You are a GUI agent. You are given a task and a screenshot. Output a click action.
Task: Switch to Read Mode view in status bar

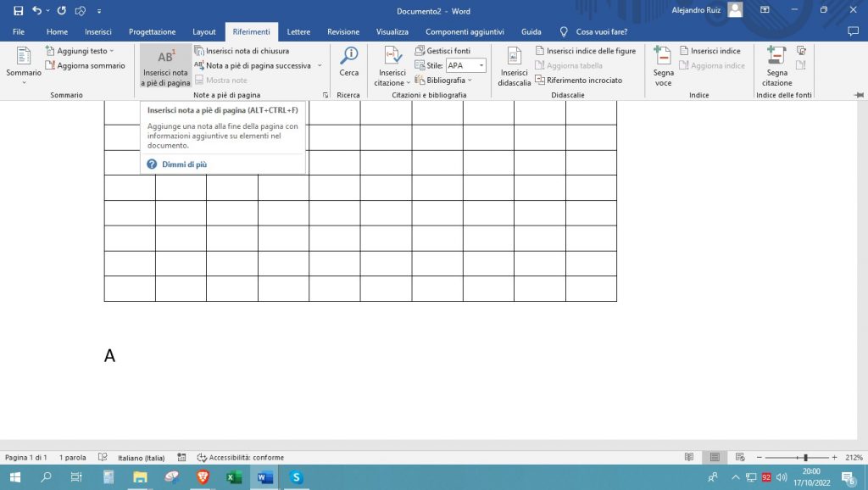[x=689, y=457]
